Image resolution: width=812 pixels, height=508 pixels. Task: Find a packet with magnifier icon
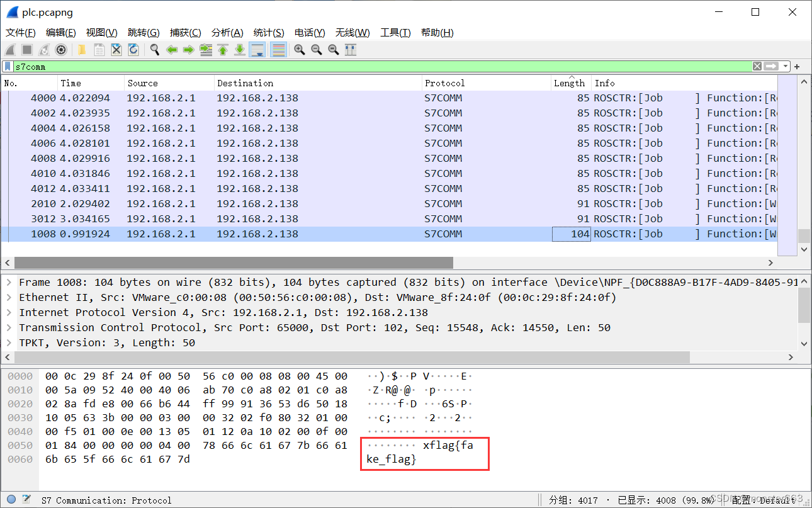tap(154, 50)
